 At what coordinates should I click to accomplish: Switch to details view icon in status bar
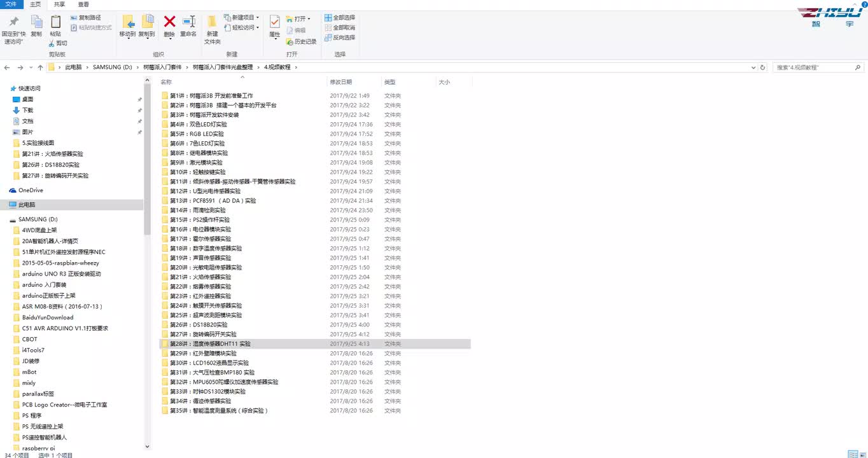point(853,454)
